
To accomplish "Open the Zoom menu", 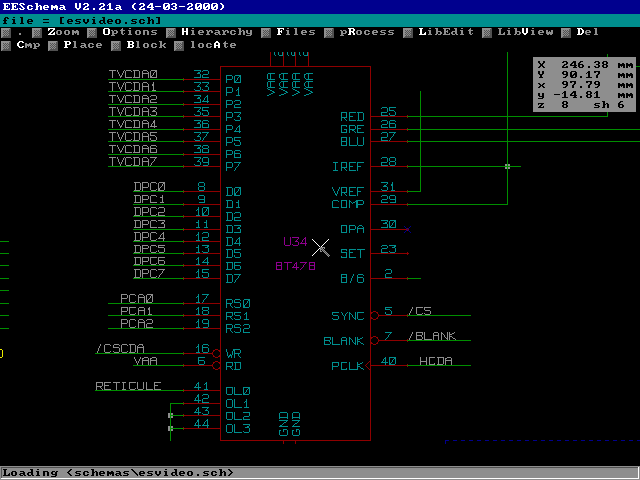I will 63,32.
